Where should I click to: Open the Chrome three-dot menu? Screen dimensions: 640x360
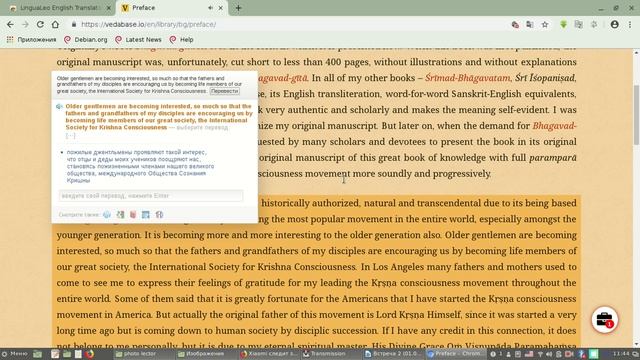630,24
